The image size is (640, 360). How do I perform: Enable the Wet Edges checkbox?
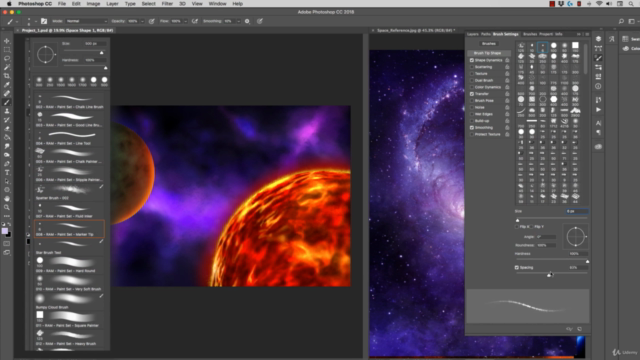pyautogui.click(x=472, y=114)
